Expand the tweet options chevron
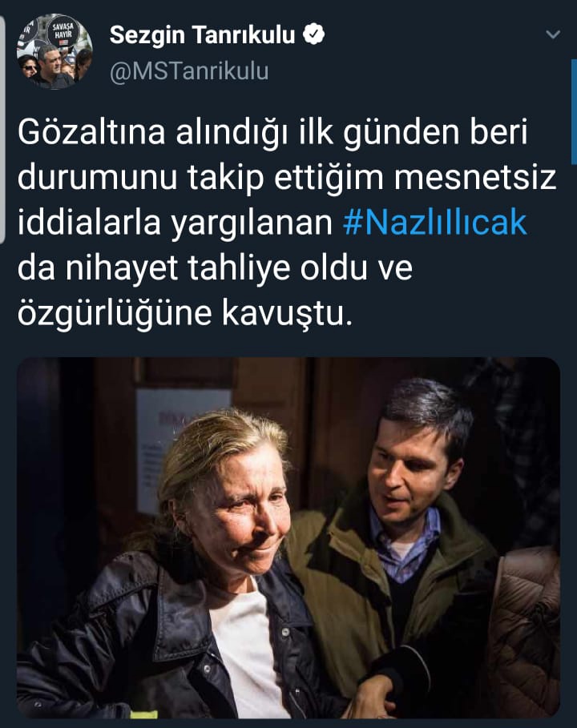Viewport: 577px width, 728px height. pos(552,34)
